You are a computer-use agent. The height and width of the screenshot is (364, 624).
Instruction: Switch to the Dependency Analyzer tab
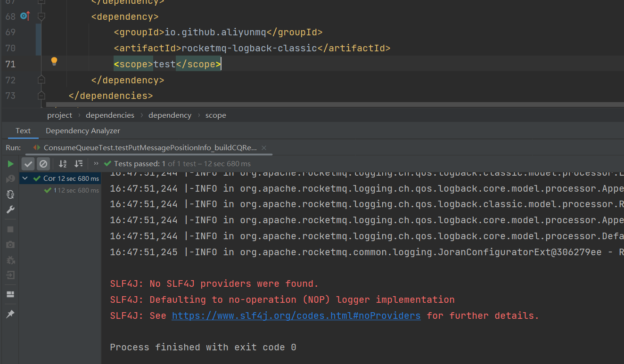click(x=83, y=130)
